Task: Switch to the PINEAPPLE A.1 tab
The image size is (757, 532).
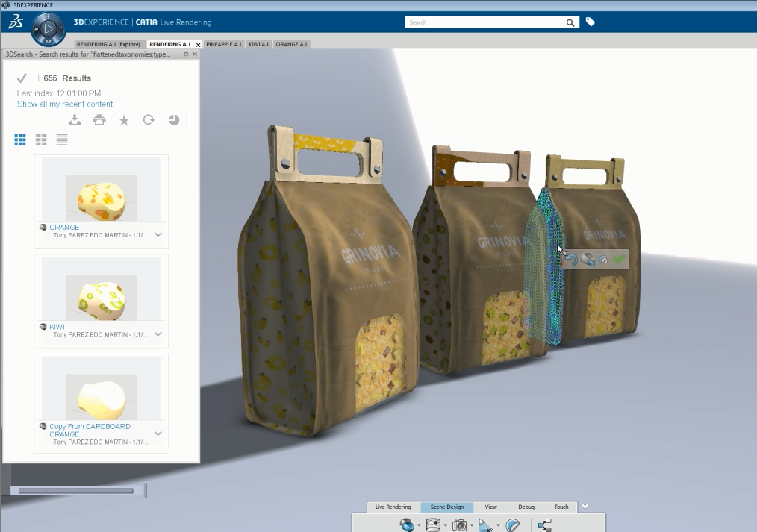Action: (x=224, y=45)
